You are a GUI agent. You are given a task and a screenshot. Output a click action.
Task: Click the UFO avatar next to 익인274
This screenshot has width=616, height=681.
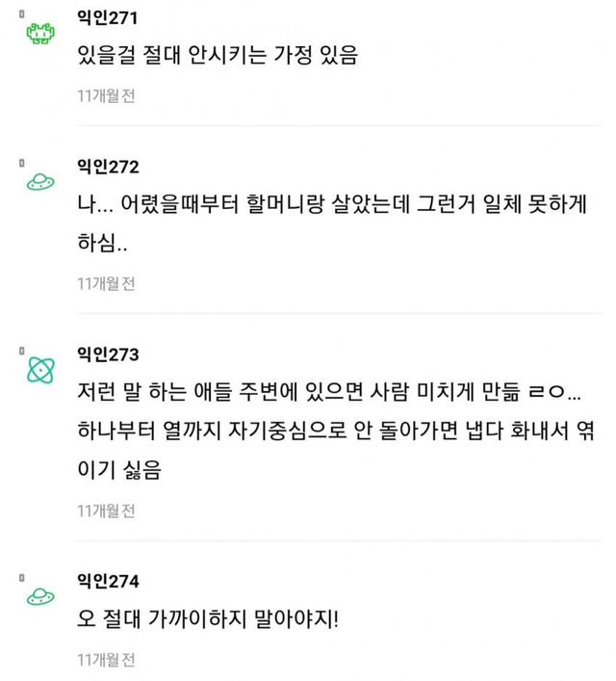point(40,595)
